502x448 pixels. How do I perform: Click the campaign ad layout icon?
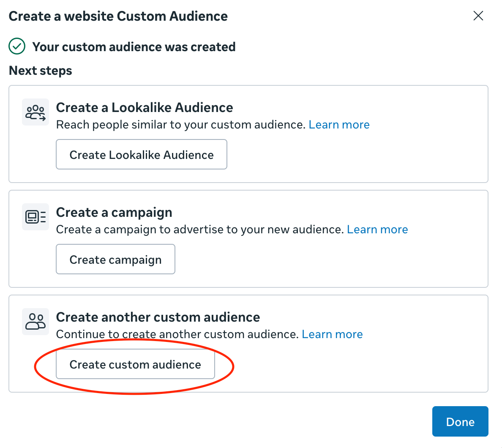click(x=35, y=217)
